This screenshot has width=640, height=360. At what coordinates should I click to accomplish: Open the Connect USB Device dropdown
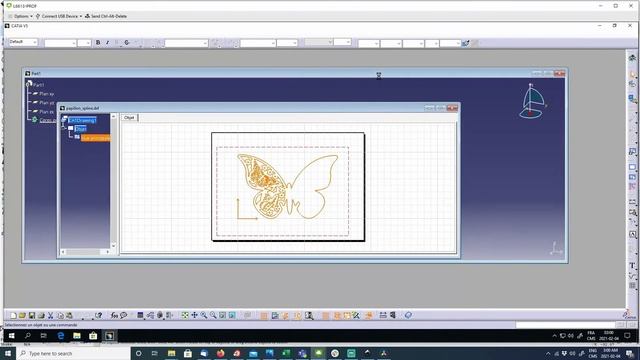(x=59, y=16)
